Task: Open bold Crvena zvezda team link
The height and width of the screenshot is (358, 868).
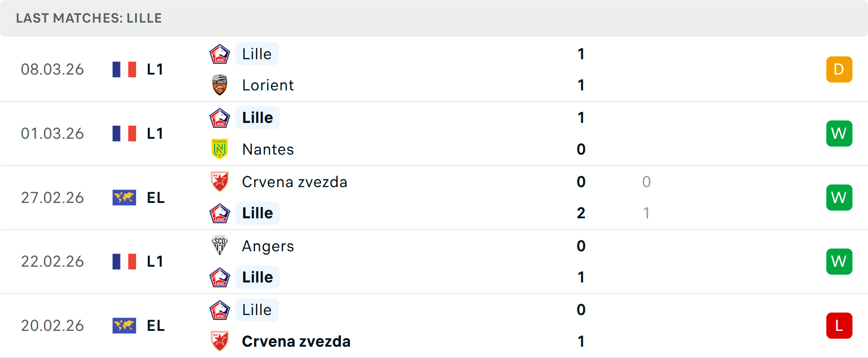Action: [296, 341]
